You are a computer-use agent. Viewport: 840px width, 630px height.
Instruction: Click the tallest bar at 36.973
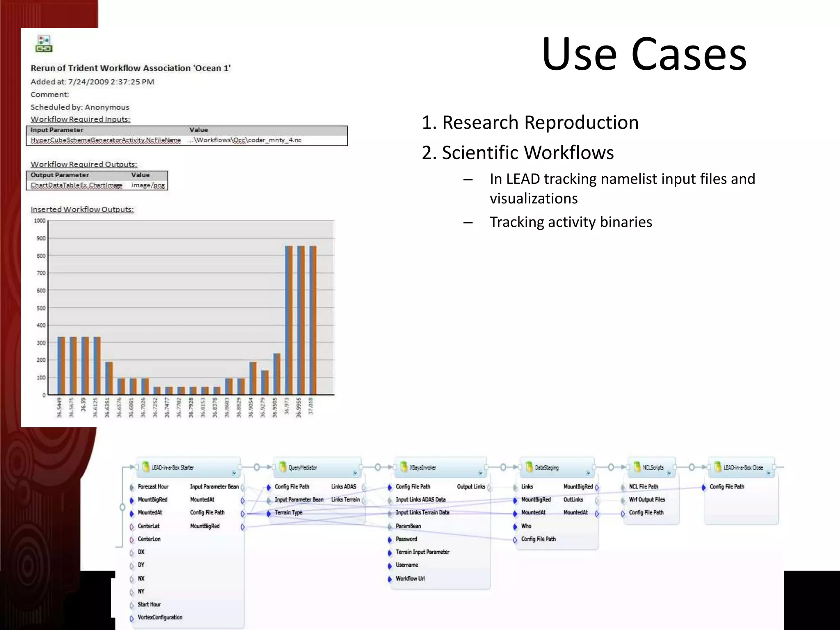[289, 320]
